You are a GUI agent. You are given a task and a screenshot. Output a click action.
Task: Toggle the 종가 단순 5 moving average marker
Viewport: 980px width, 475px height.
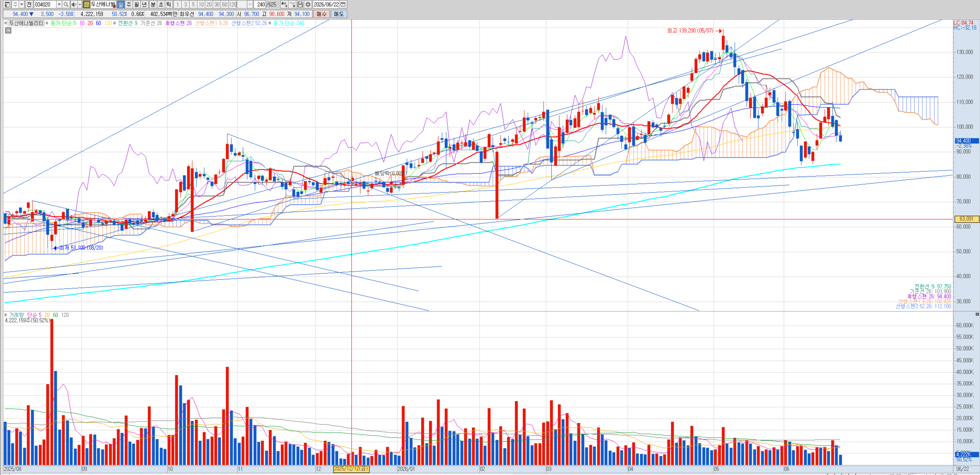47,23
